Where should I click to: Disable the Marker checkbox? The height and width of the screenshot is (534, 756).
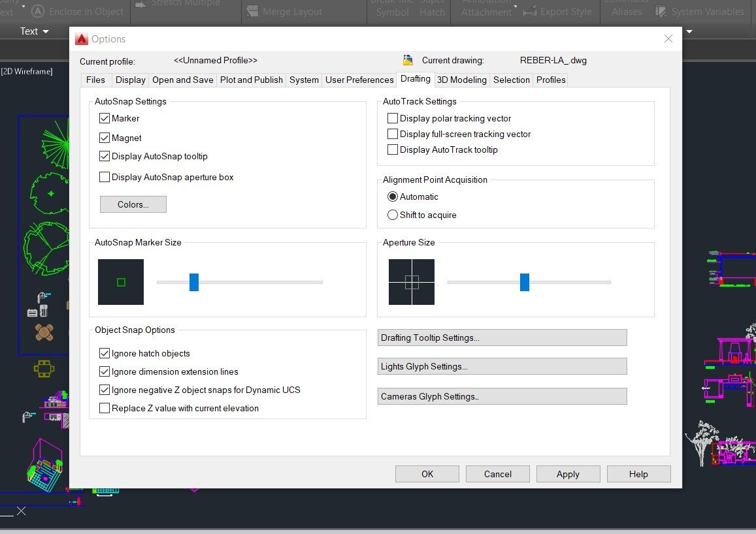104,118
